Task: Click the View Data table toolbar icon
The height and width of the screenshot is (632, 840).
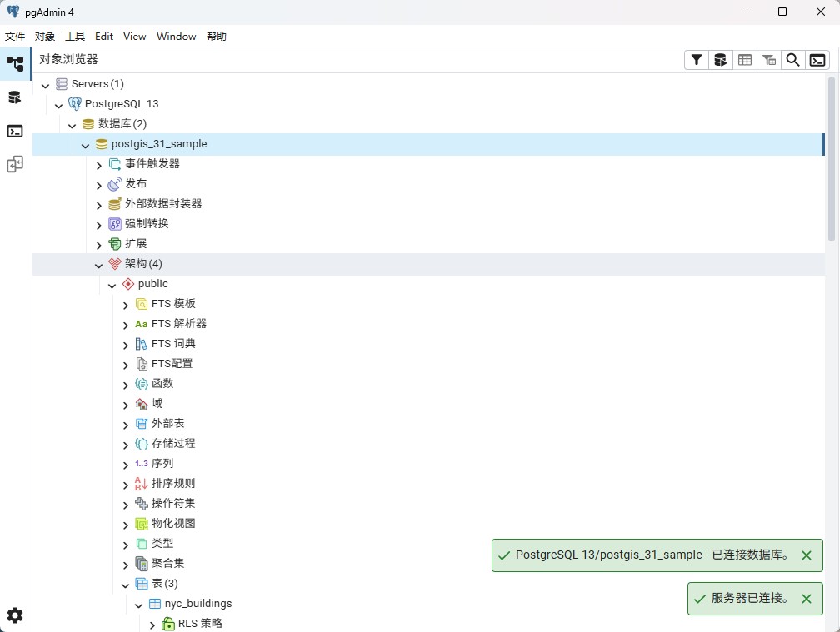Action: (x=745, y=60)
